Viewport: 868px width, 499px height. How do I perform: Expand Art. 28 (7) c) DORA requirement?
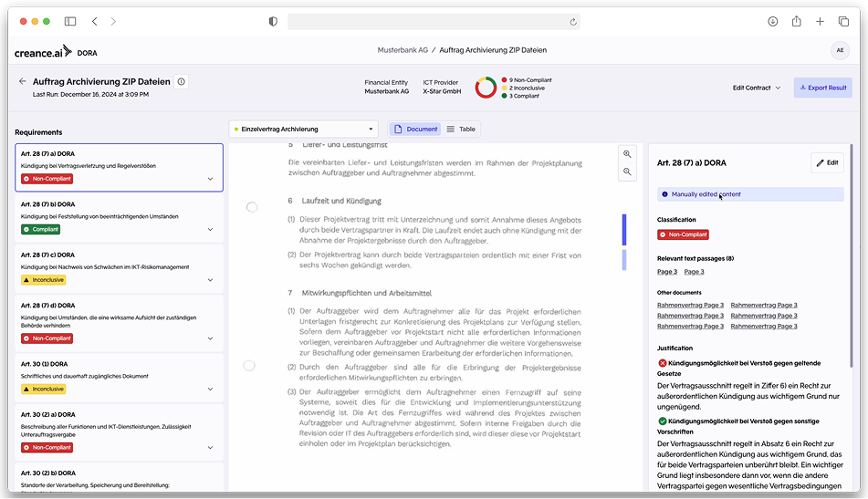click(210, 280)
